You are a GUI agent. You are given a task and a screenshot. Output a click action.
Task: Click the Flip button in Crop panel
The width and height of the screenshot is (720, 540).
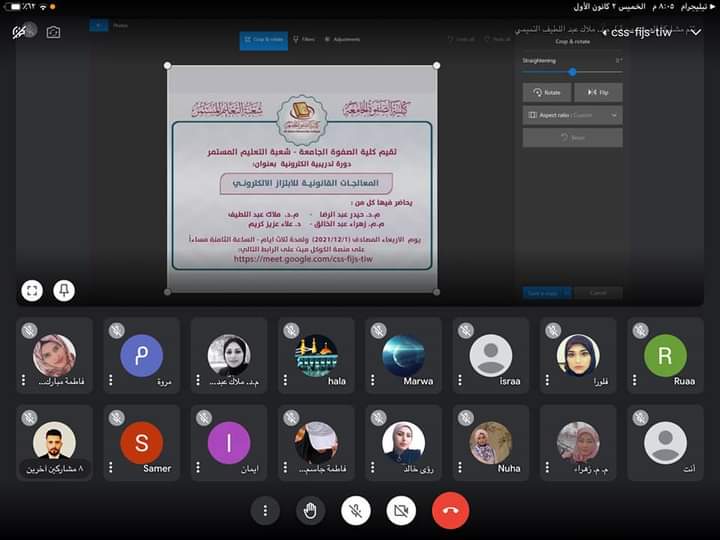pos(598,92)
